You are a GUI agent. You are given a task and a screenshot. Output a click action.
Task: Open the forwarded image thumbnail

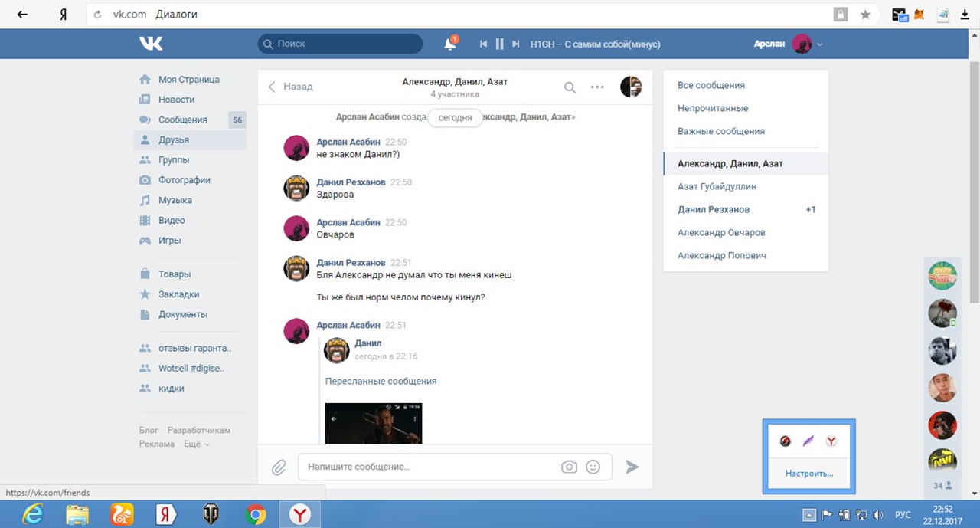pos(374,423)
